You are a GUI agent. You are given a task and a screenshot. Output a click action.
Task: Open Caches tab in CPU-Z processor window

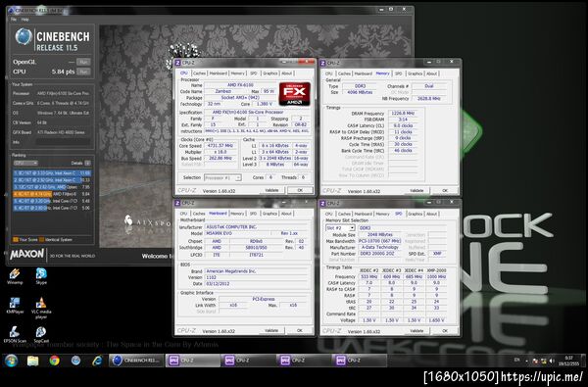coord(199,73)
